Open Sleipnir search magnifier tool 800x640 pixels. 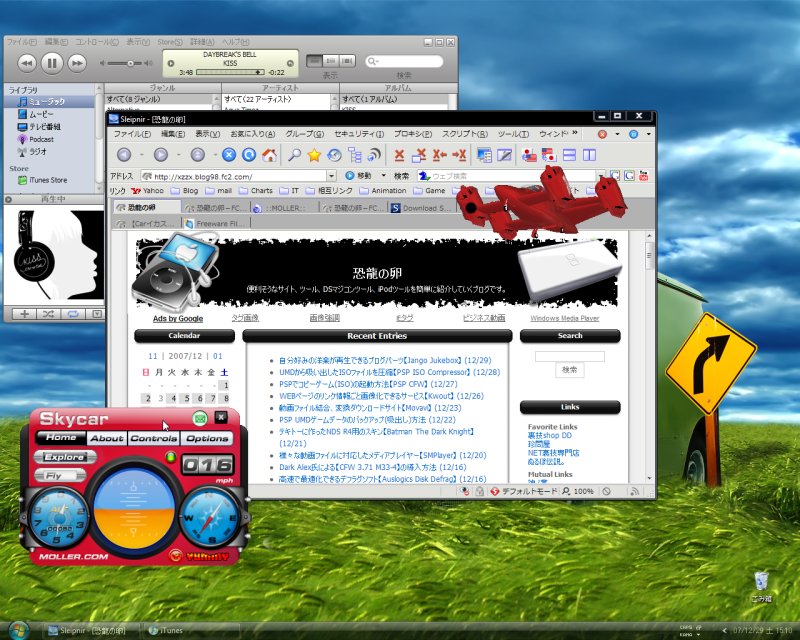(x=294, y=155)
